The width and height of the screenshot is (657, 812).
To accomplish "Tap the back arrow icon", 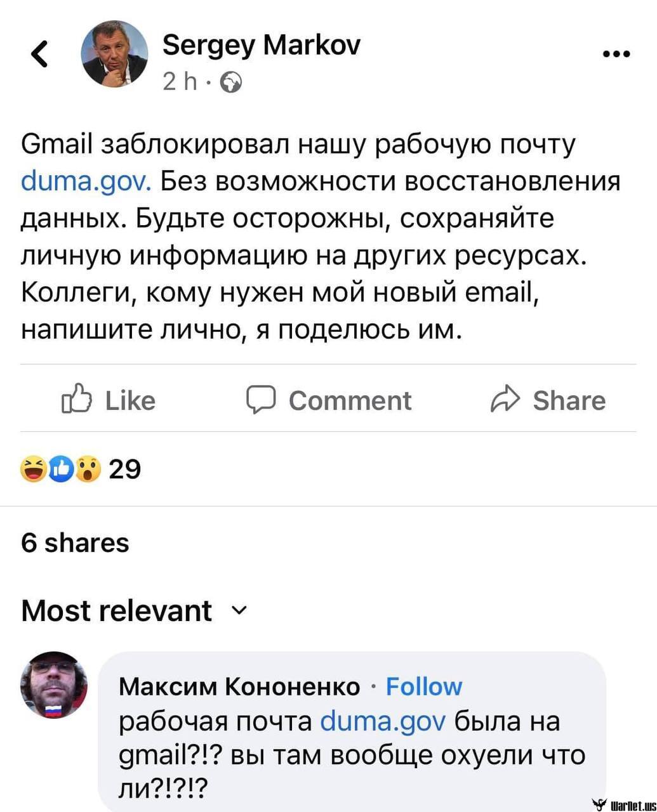I will click(x=40, y=53).
